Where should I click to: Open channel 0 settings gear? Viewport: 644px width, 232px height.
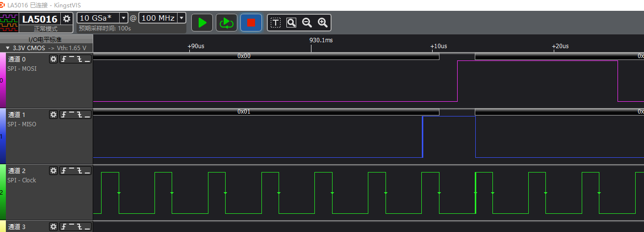pos(53,59)
